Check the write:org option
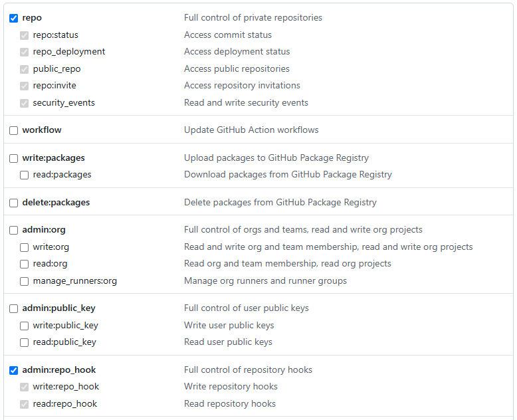This screenshot has height=420, width=517. click(24, 248)
